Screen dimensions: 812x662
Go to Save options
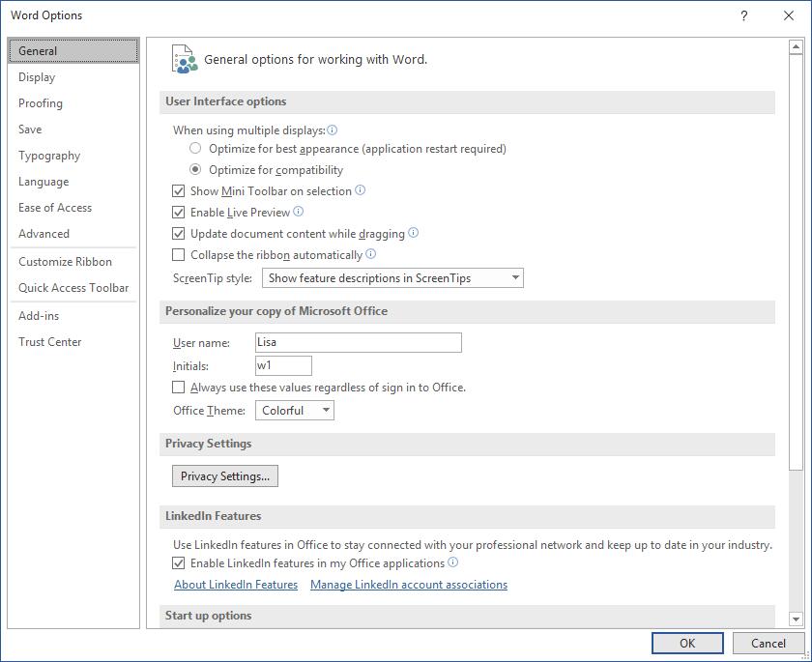click(x=73, y=129)
